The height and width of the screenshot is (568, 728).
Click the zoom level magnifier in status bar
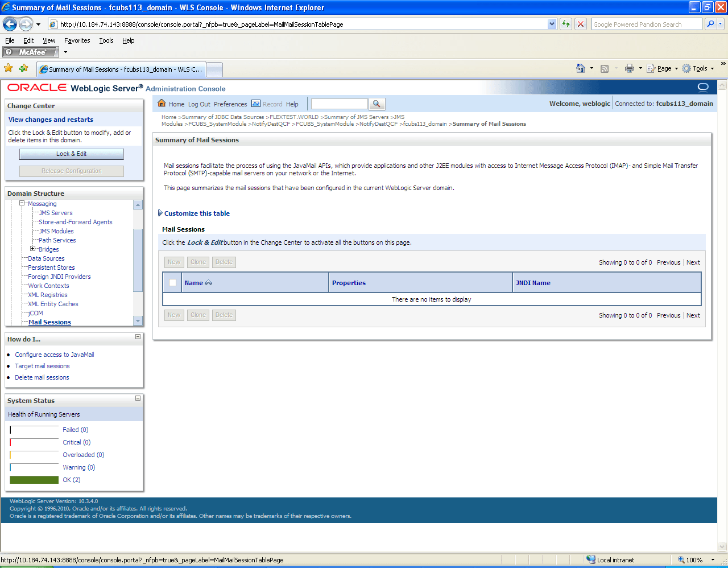point(681,559)
